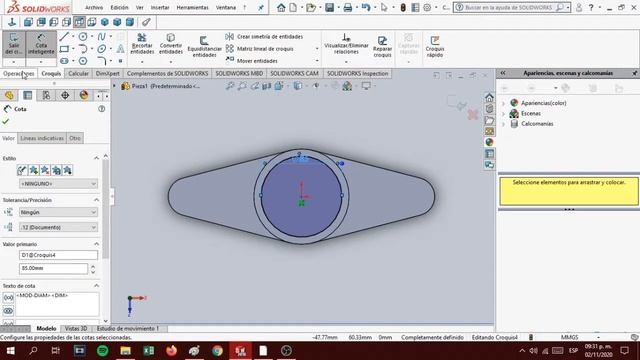Click the Save icon in the top toolbar

tap(329, 7)
